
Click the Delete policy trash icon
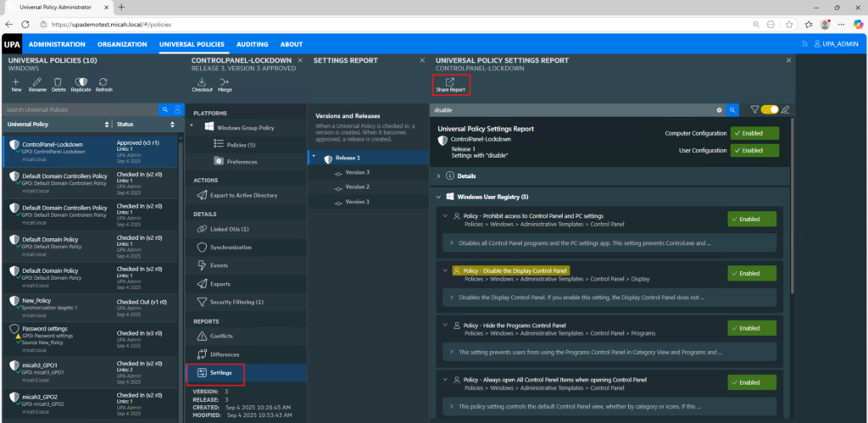[x=58, y=81]
